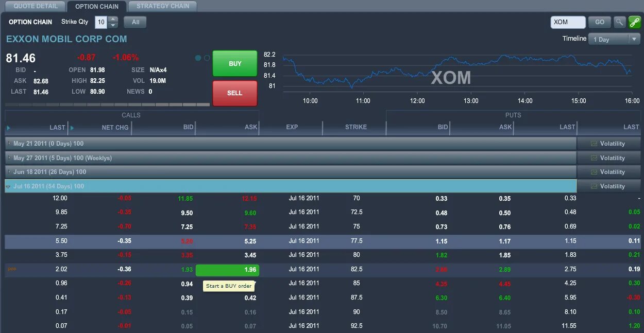Increase Strike Qty with the up arrow
This screenshot has width=644, height=333.
click(113, 19)
